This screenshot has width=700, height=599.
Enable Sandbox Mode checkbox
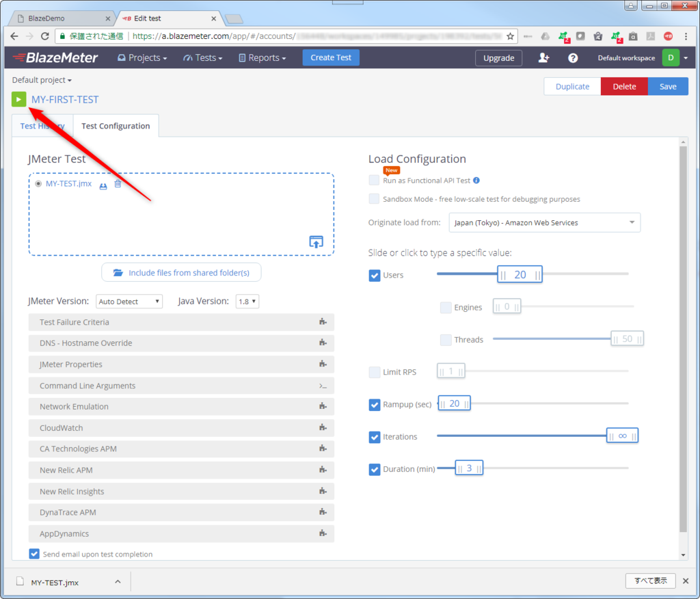[x=374, y=199]
